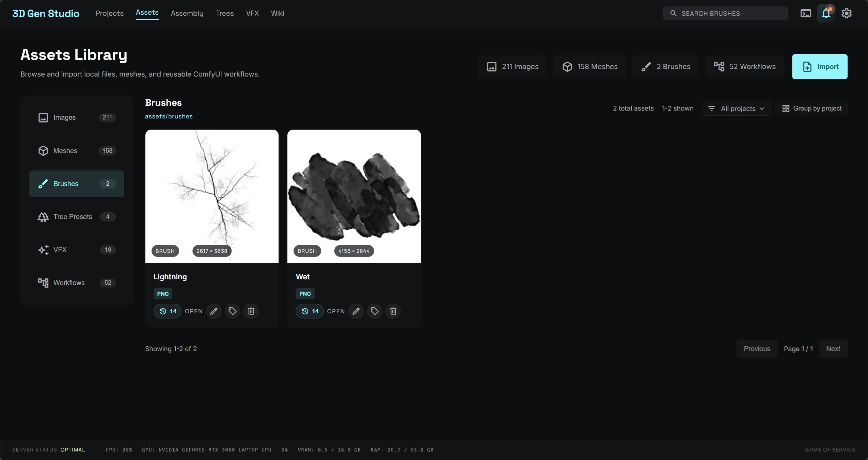
Task: Click the BRUSH badge on Wet thumbnail
Action: tap(307, 251)
